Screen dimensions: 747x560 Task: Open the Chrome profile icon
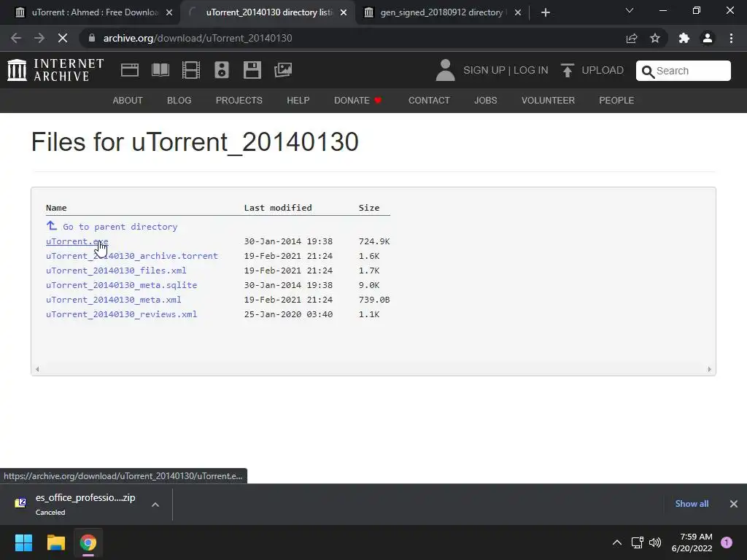708,38
